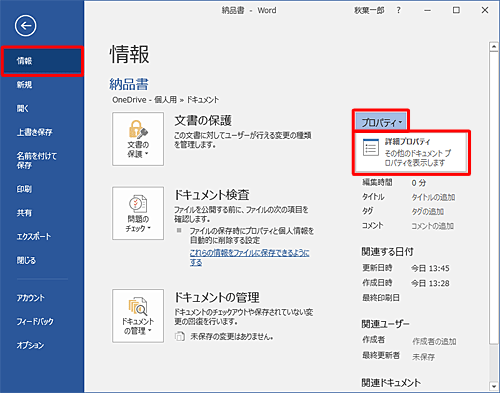Click the 秋葉一郎 account name
The height and width of the screenshot is (393, 500).
click(369, 10)
